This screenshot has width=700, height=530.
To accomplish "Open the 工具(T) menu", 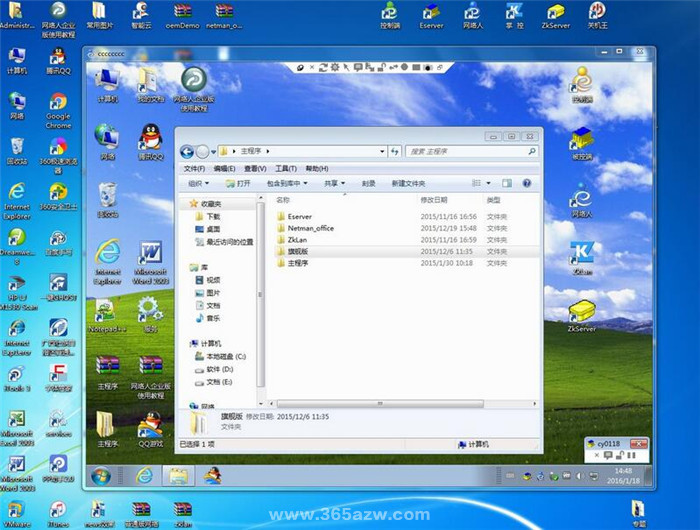I will coord(286,168).
